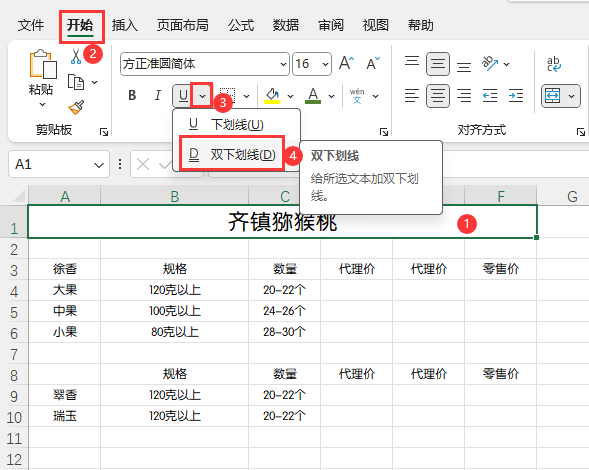Screen dimensions: 589x470
Task: Apply the yellow fill color bucket
Action: (x=272, y=95)
